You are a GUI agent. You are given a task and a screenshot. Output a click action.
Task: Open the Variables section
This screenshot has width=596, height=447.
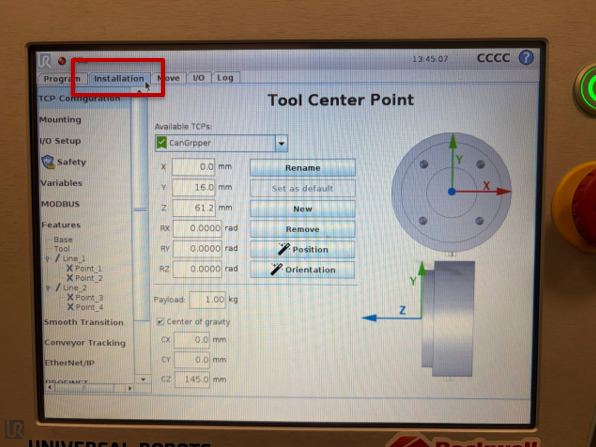[61, 183]
